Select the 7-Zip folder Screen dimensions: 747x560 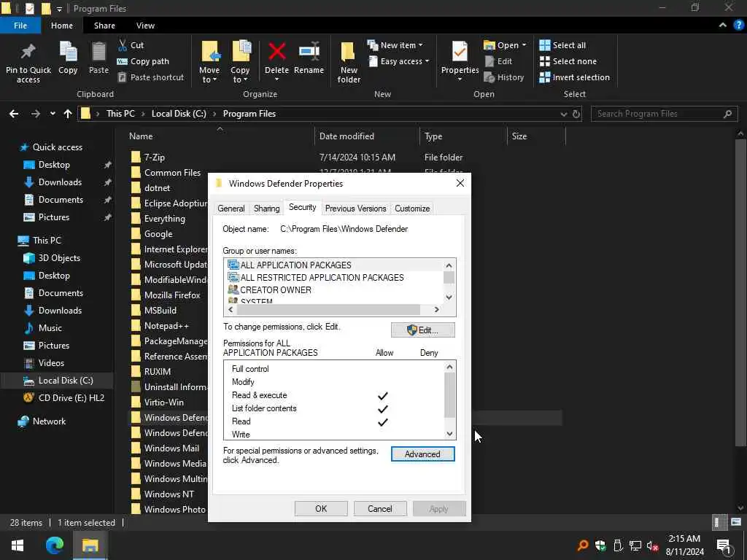pos(155,157)
